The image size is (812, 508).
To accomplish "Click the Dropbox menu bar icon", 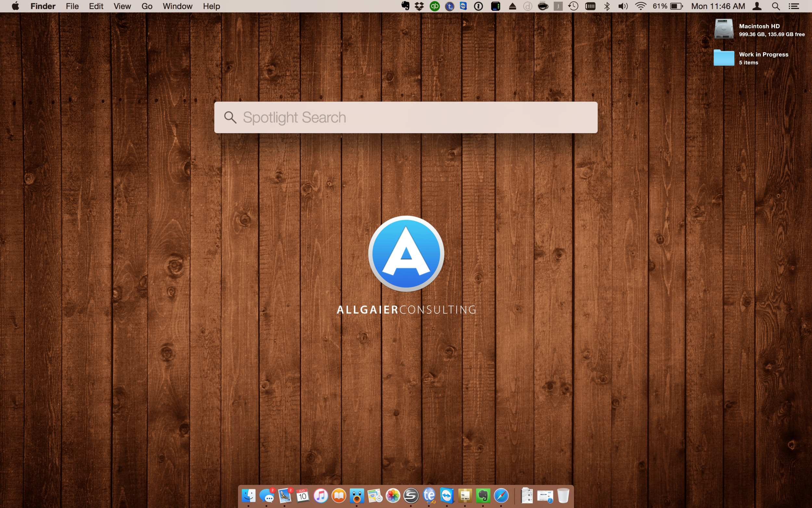I will (419, 6).
